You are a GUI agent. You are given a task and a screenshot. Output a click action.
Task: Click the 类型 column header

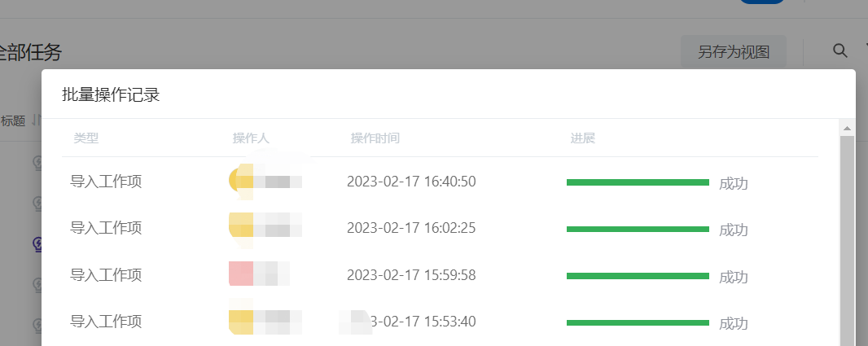(x=85, y=138)
